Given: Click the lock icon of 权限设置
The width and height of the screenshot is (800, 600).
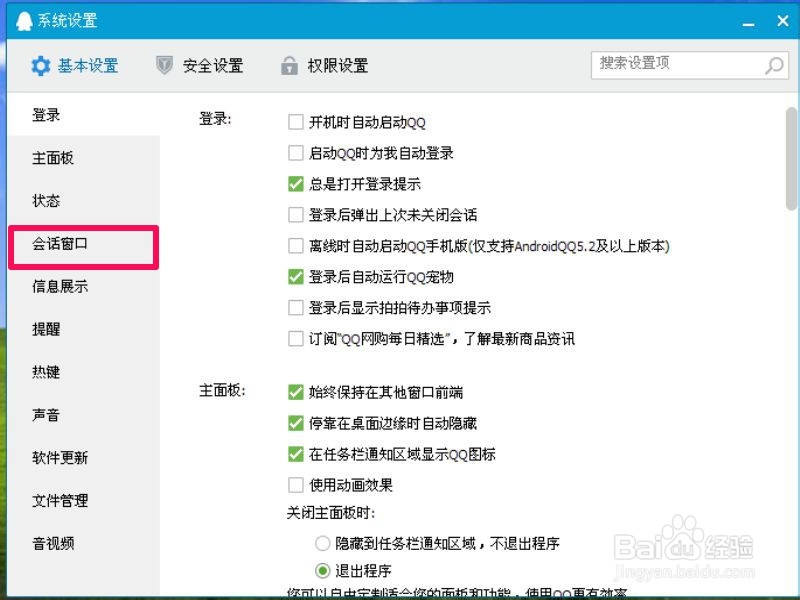Looking at the screenshot, I should [289, 65].
